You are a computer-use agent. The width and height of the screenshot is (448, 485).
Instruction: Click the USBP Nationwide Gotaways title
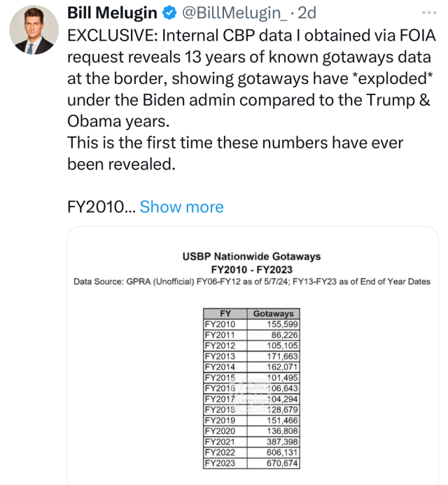[252, 256]
